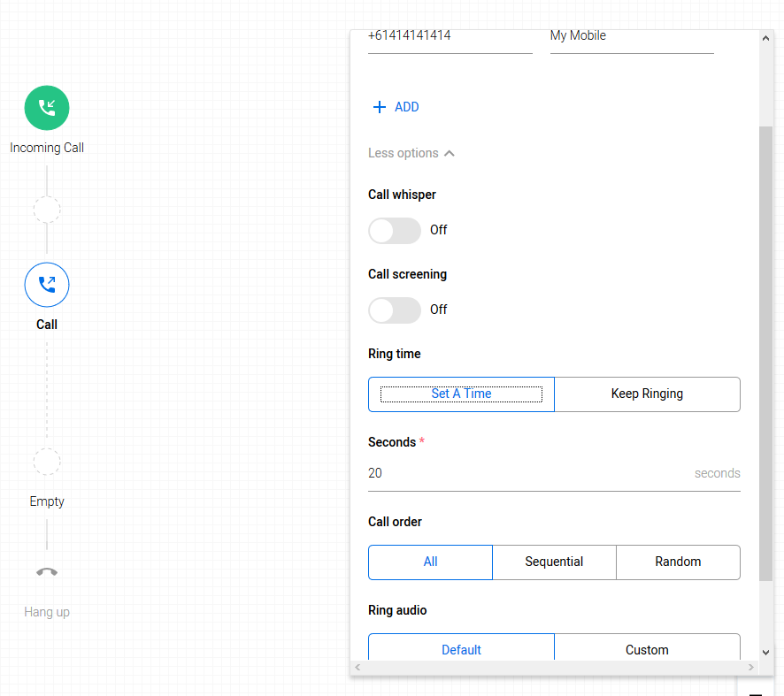Click empty placeholder circle below Incoming Call
Viewport: 784px width, 696px height.
tap(47, 210)
